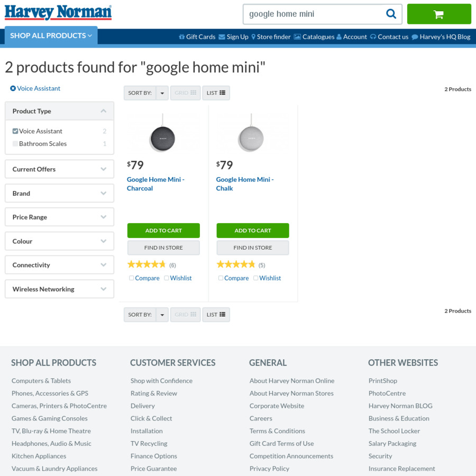The width and height of the screenshot is (476, 476).
Task: Expand the Brand filter
Action: pos(59,193)
